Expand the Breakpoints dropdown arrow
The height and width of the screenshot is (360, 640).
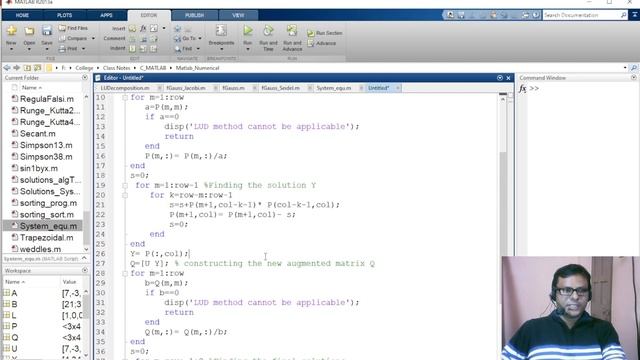[x=221, y=49]
